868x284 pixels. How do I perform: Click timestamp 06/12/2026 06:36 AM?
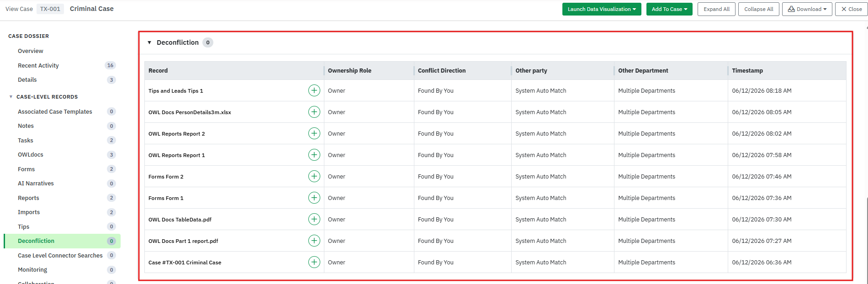click(762, 263)
